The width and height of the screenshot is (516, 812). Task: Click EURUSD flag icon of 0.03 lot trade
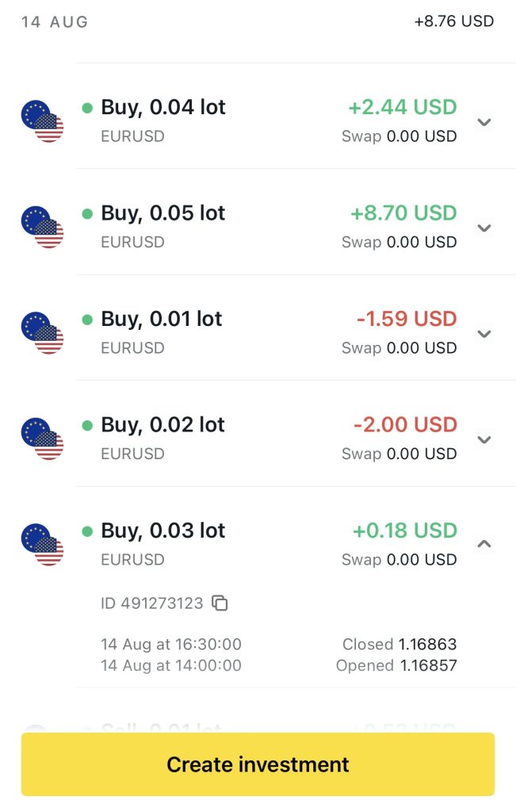tap(42, 545)
